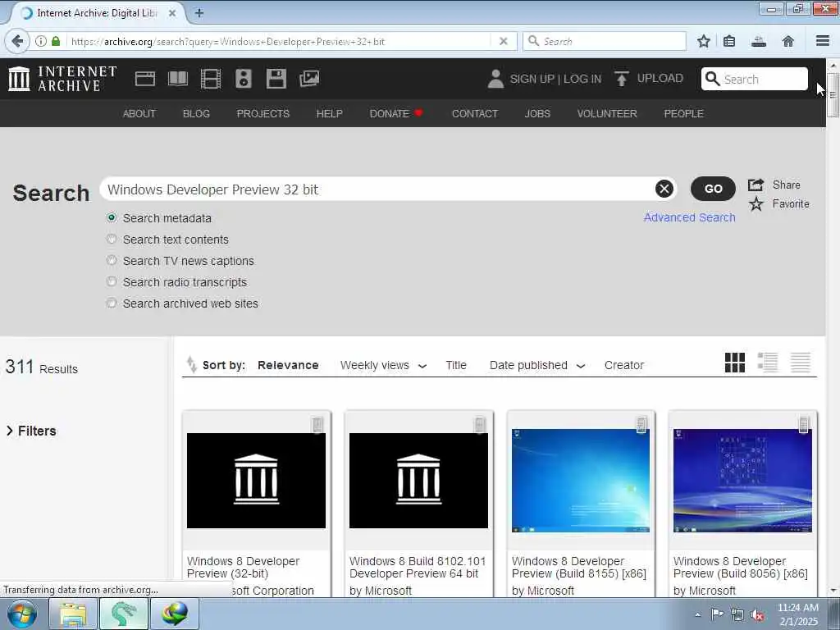840x630 pixels.
Task: Click the Favorite star icon
Action: (756, 204)
